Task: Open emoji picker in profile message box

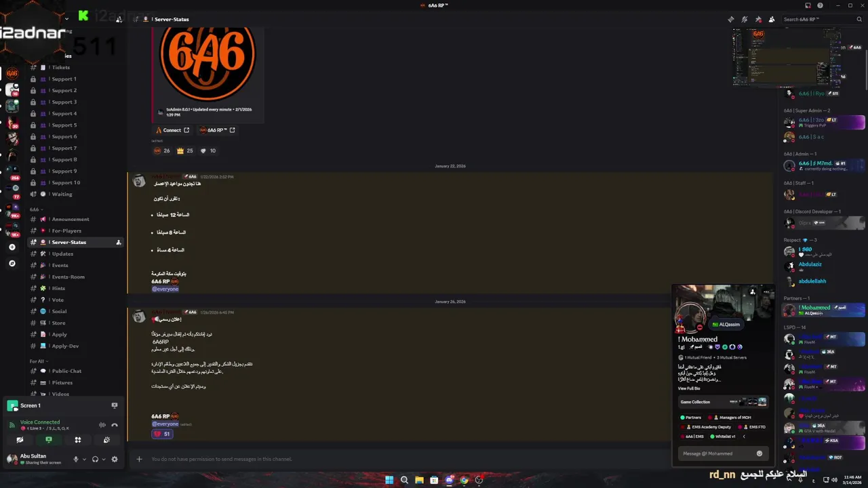Action: tap(759, 453)
